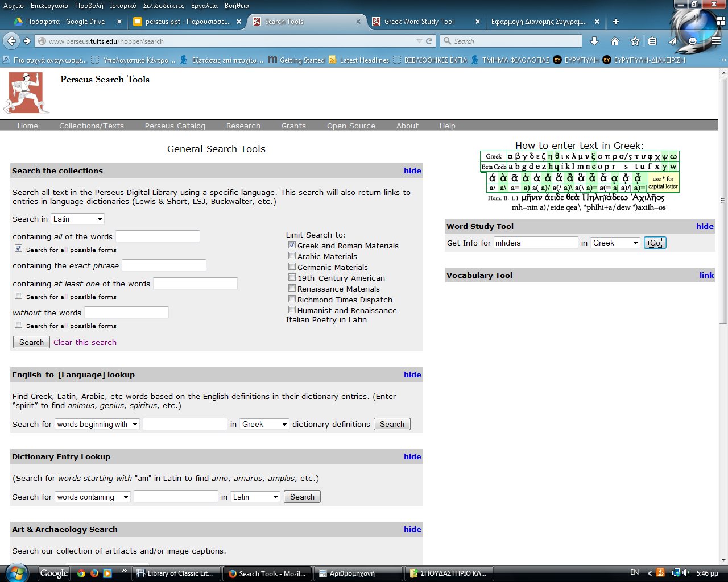
Task: Open volume icon in system tray
Action: 686,573
